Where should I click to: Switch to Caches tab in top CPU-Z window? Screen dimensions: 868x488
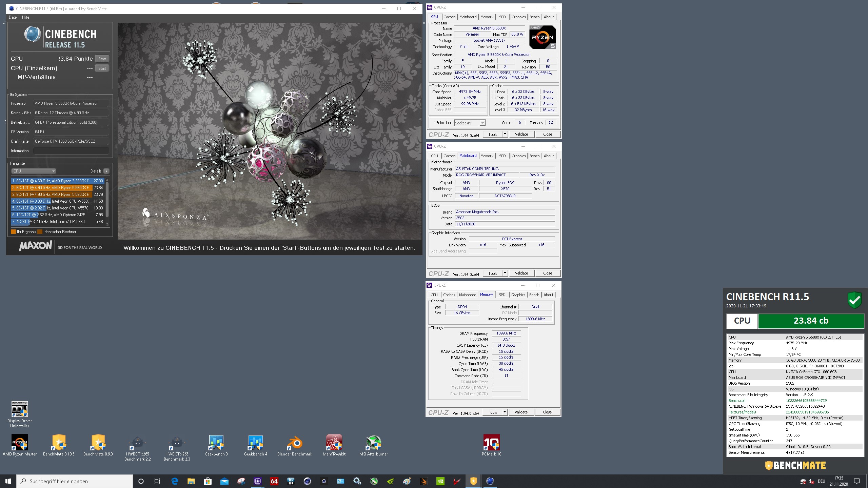click(x=449, y=17)
